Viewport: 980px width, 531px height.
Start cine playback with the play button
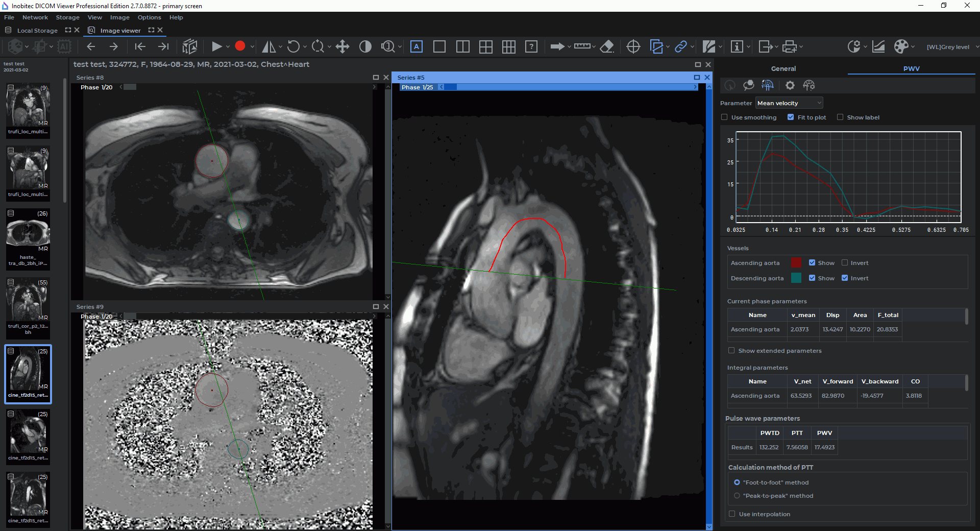216,46
